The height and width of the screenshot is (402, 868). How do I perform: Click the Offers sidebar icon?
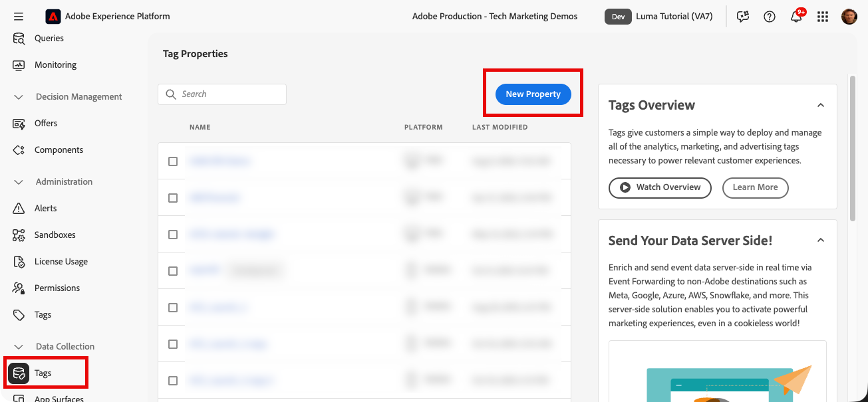pyautogui.click(x=19, y=124)
